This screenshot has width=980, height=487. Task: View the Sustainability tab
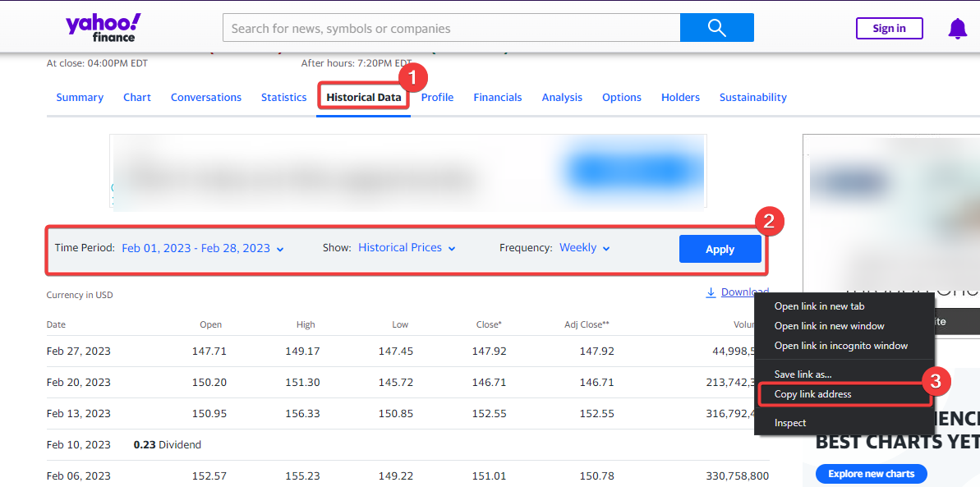pos(752,97)
